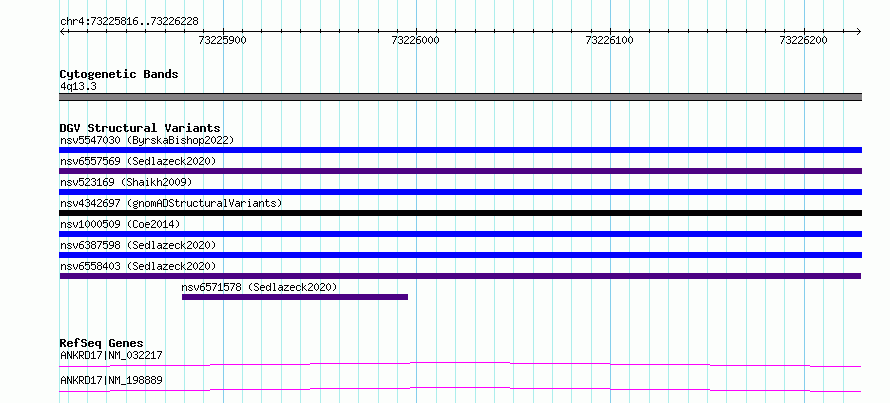Click the nsv5547030 (ByrskaBishop2022) variant label

(x=147, y=140)
